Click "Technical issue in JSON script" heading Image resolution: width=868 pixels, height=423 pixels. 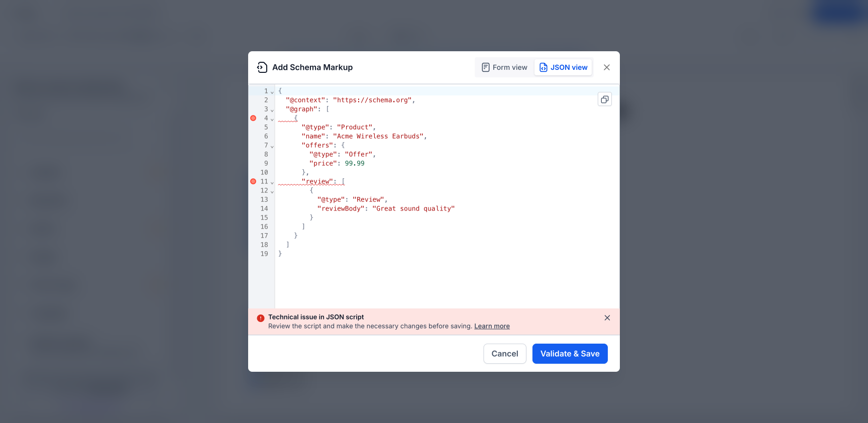pyautogui.click(x=316, y=317)
